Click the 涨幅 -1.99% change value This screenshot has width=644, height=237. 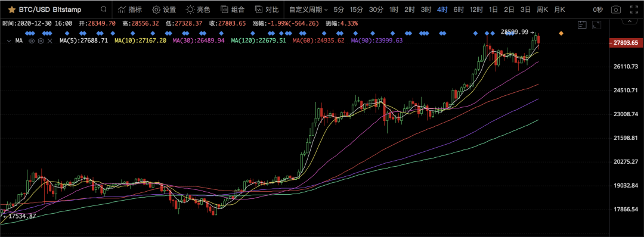click(x=286, y=23)
